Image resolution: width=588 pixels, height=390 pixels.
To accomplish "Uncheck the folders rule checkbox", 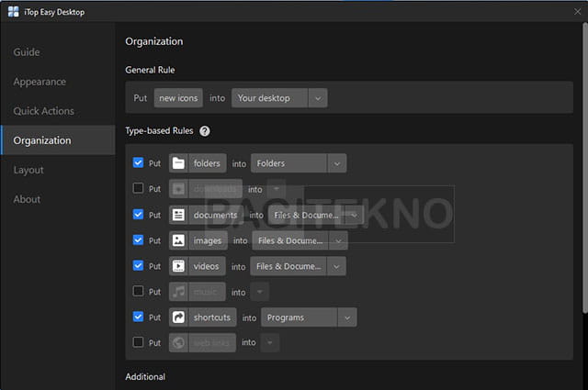I will coord(138,162).
